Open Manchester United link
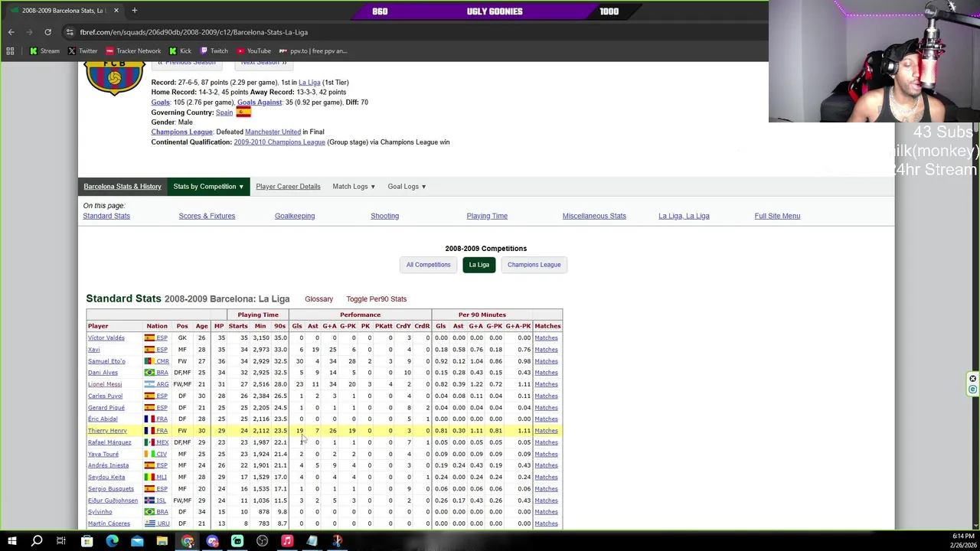 tap(273, 132)
